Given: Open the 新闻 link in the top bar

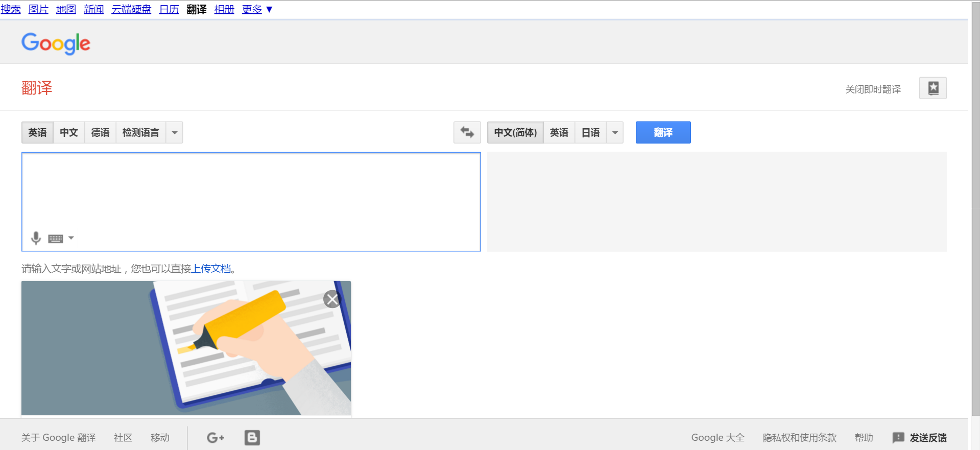Looking at the screenshot, I should click(93, 9).
